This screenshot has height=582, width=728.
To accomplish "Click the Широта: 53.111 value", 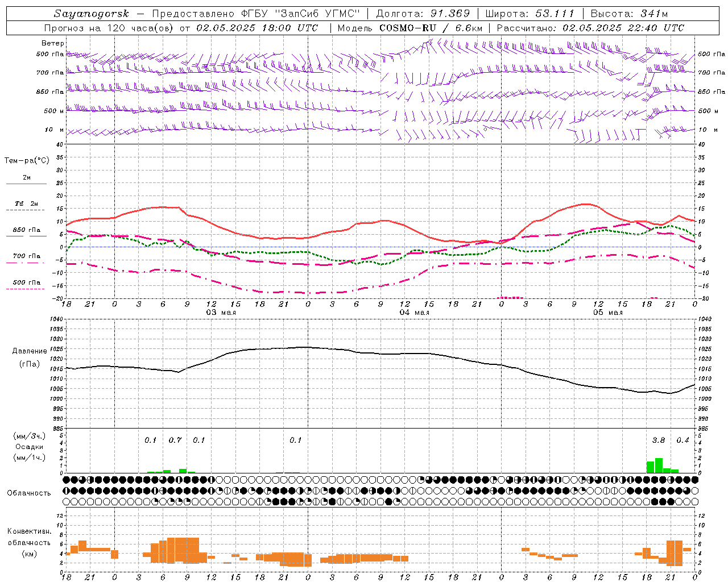I will (530, 14).
